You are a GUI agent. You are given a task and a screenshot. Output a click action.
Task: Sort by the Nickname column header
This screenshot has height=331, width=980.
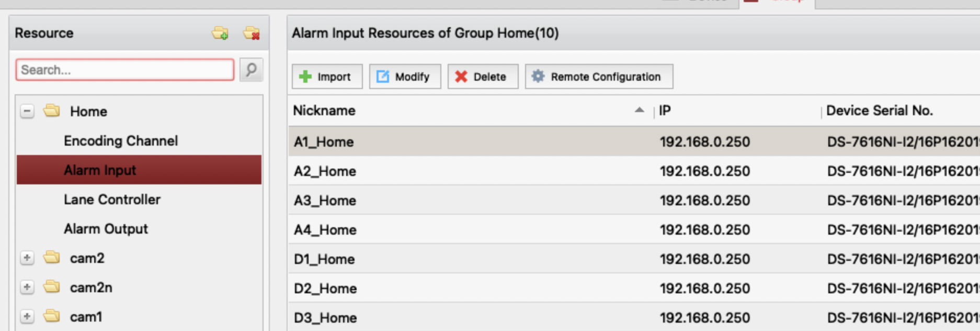pyautogui.click(x=324, y=111)
